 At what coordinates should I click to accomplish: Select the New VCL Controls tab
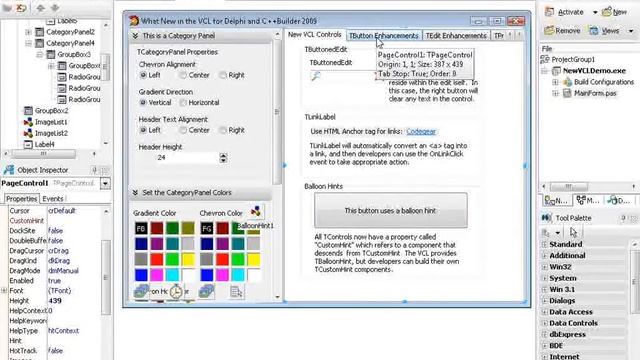[315, 35]
